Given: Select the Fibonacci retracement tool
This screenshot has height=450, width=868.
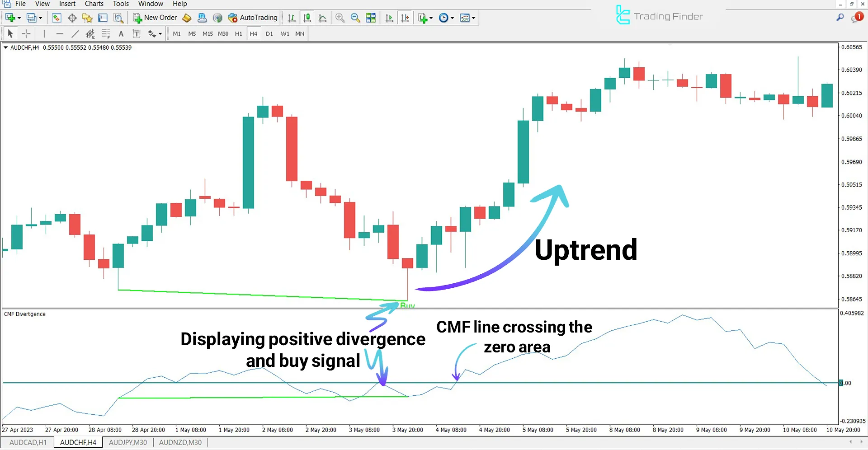Looking at the screenshot, I should pos(105,33).
